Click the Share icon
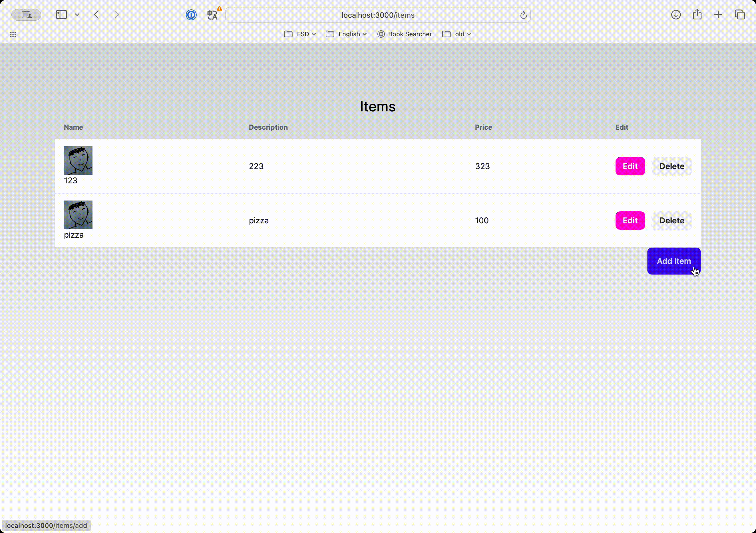 697,15
